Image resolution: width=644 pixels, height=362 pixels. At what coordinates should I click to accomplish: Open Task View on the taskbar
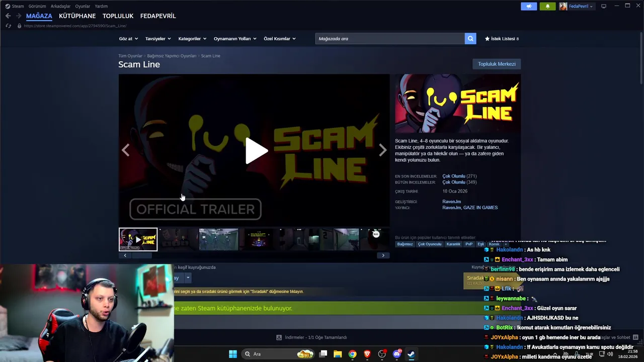[x=324, y=354]
